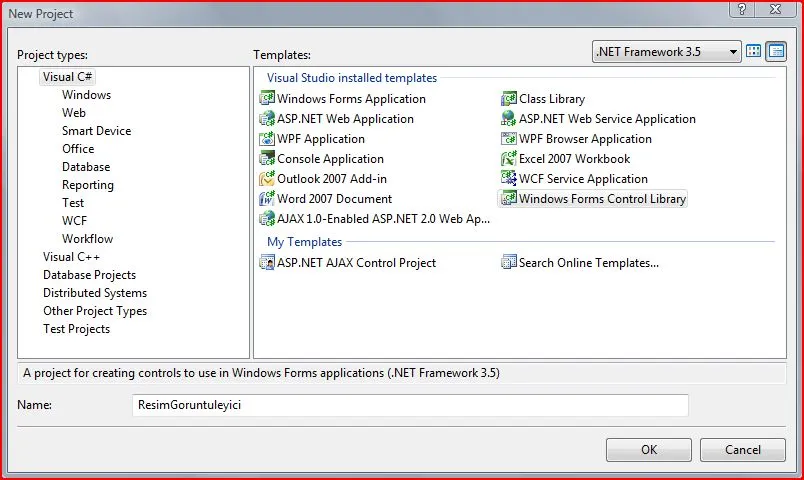The image size is (804, 480).
Task: Click the WPF Application template icon
Action: tap(267, 138)
